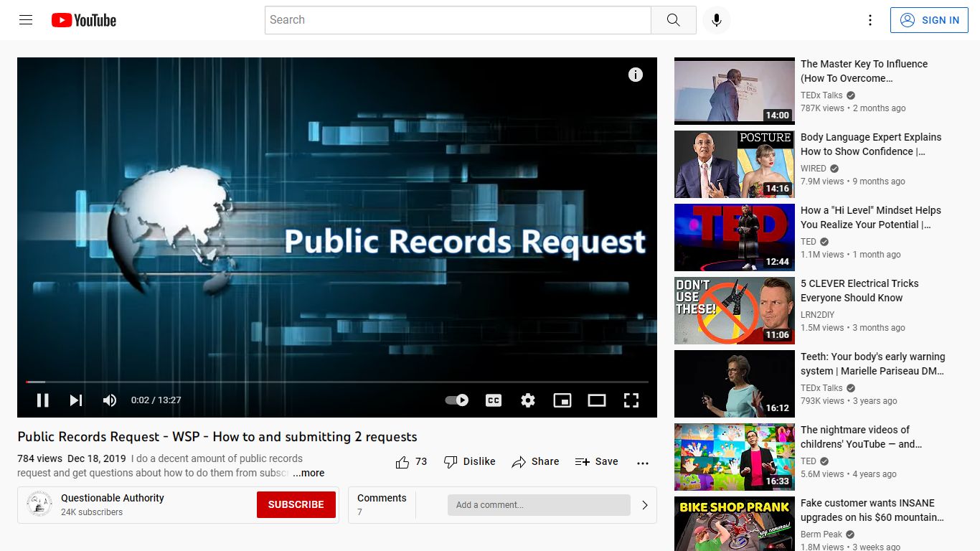Click the 24K subscribers text
This screenshot has width=980, height=551.
92,512
